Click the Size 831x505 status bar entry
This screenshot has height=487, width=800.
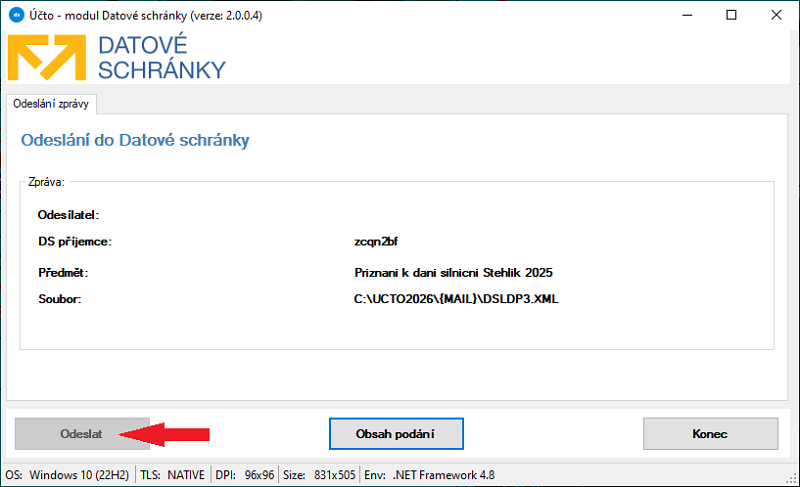click(x=319, y=475)
